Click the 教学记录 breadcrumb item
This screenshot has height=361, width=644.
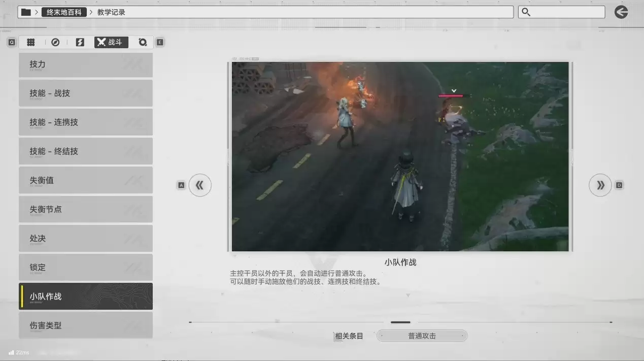pyautogui.click(x=111, y=12)
